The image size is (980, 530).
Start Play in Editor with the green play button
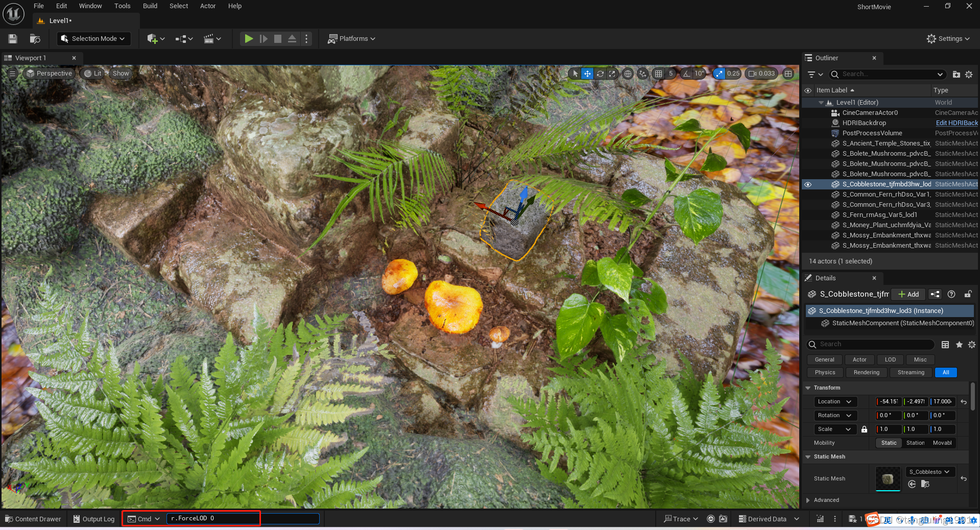249,39
